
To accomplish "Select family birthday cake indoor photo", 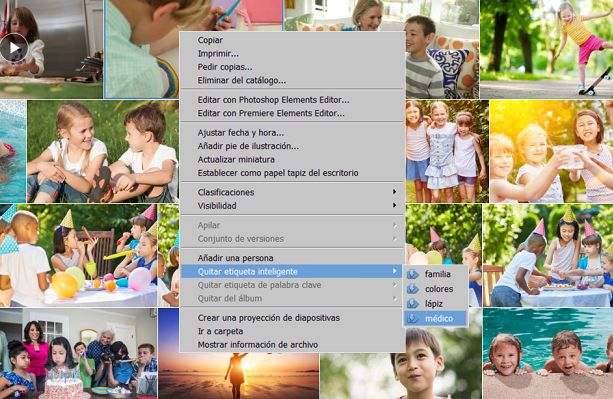I will [x=78, y=353].
